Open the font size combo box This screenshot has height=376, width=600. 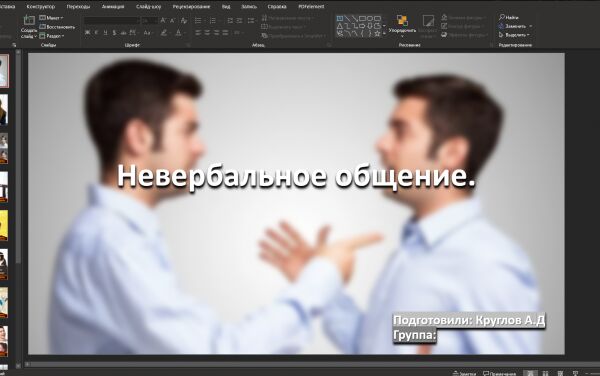click(150, 20)
